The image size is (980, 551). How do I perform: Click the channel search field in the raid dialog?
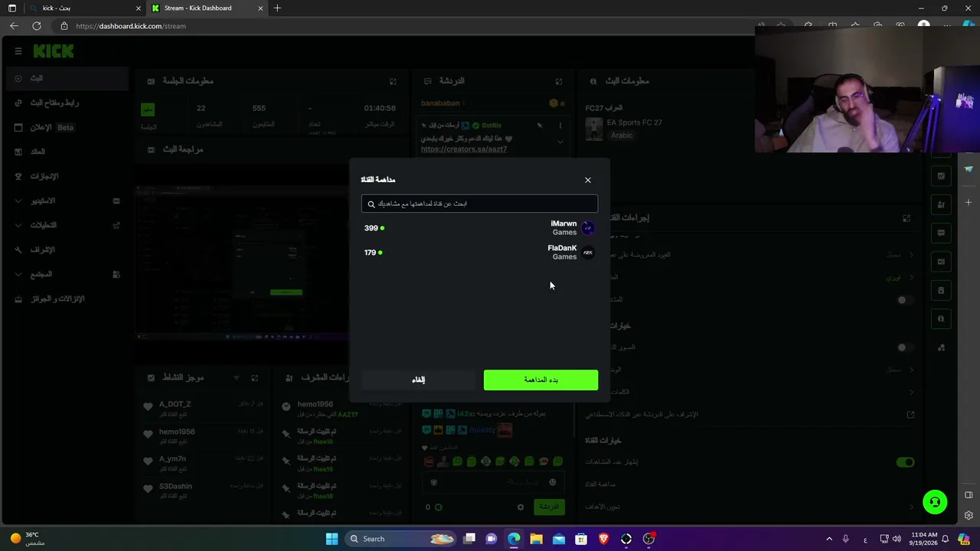click(479, 204)
